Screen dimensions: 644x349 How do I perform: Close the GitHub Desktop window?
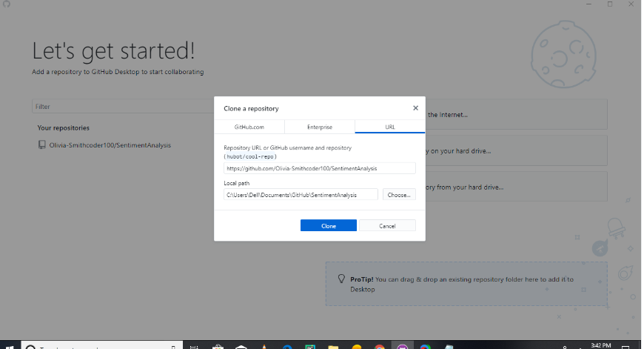[x=631, y=4]
